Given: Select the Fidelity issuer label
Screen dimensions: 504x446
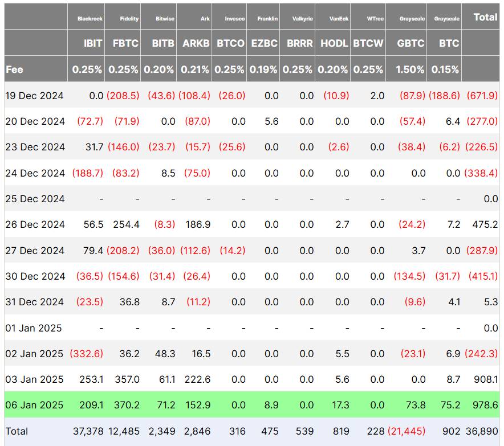Looking at the screenshot, I should [129, 19].
